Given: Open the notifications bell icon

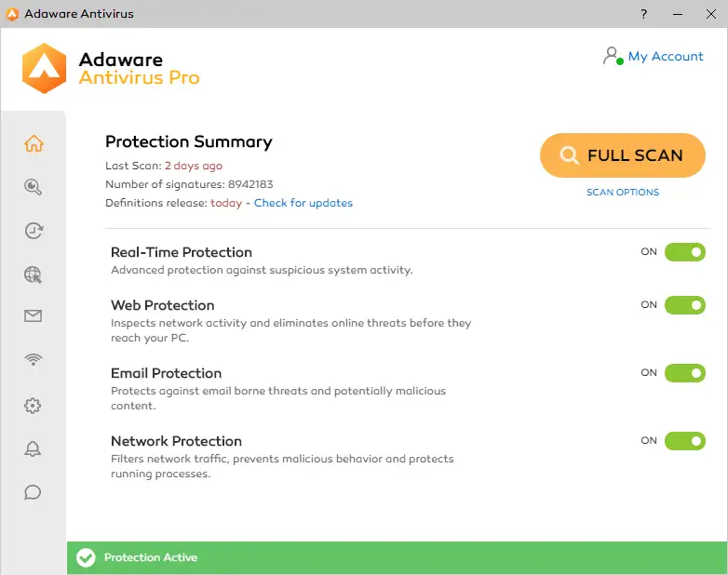Looking at the screenshot, I should [34, 448].
